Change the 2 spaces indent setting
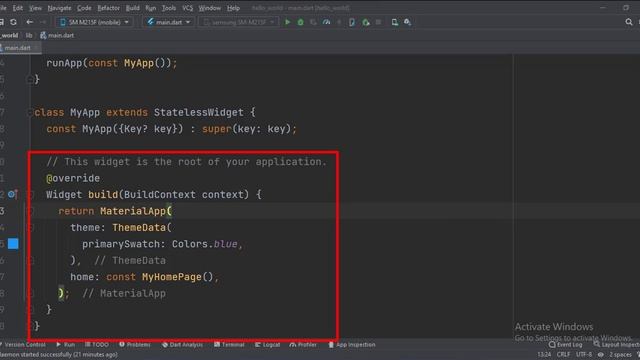Image resolution: width=640 pixels, height=360 pixels. pyautogui.click(x=620, y=355)
